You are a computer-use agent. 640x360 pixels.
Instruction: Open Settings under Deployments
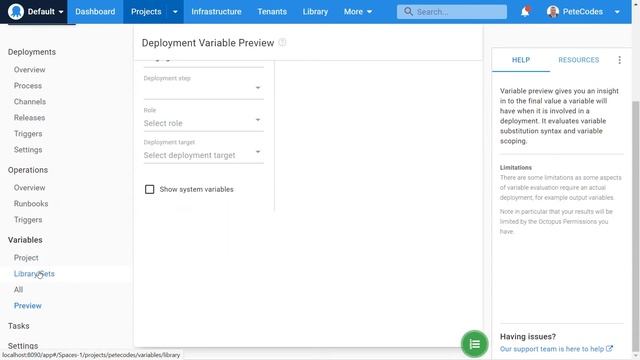click(28, 150)
